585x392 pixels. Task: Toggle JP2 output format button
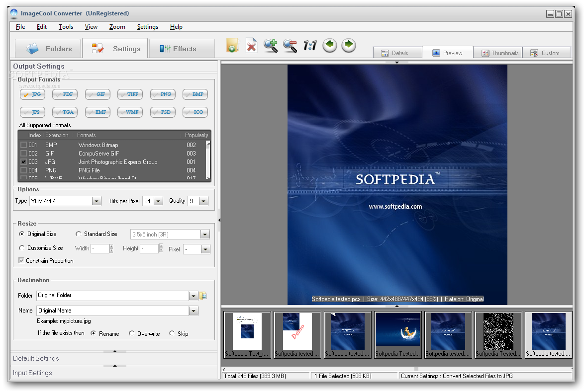(32, 112)
